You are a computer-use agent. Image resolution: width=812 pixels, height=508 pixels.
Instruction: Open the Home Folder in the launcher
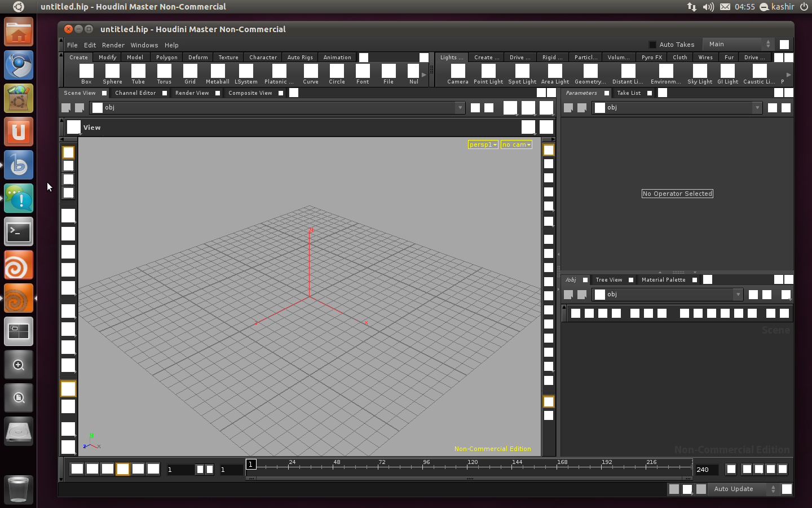[x=19, y=32]
